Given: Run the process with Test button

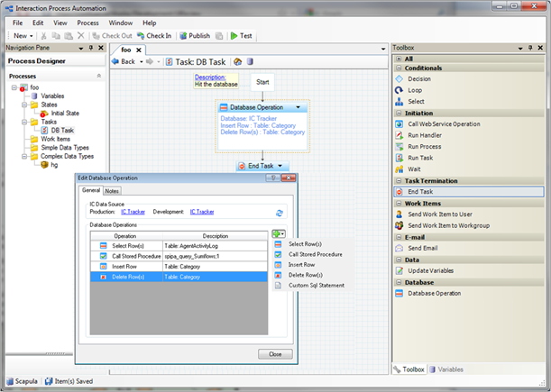Looking at the screenshot, I should point(241,35).
